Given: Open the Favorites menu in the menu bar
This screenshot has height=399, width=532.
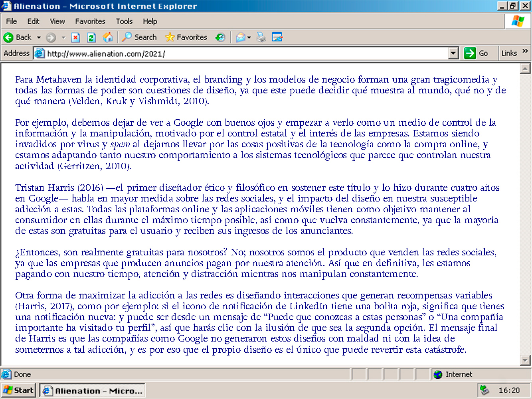Looking at the screenshot, I should pyautogui.click(x=90, y=22).
